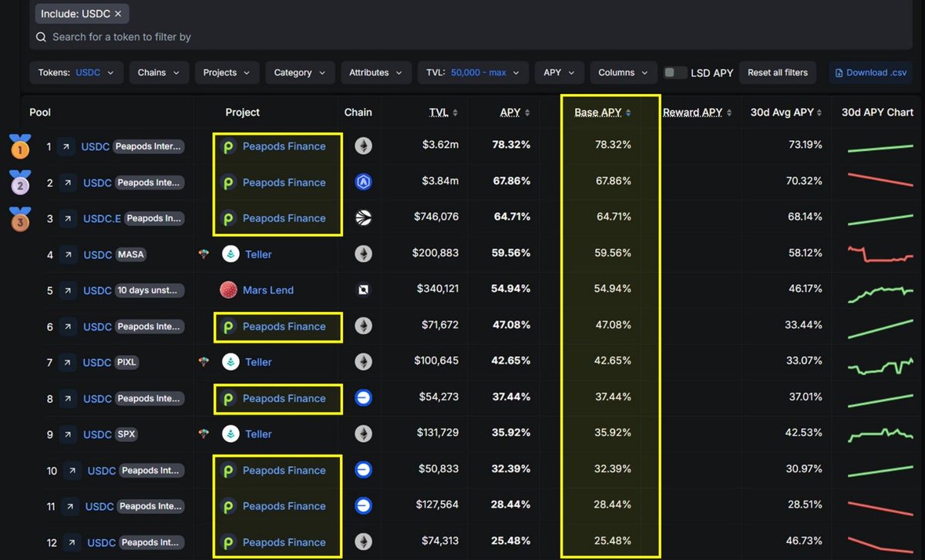Viewport: 925px width, 560px height.
Task: Click Neutron chain icon in Mars Lend row
Action: click(363, 290)
